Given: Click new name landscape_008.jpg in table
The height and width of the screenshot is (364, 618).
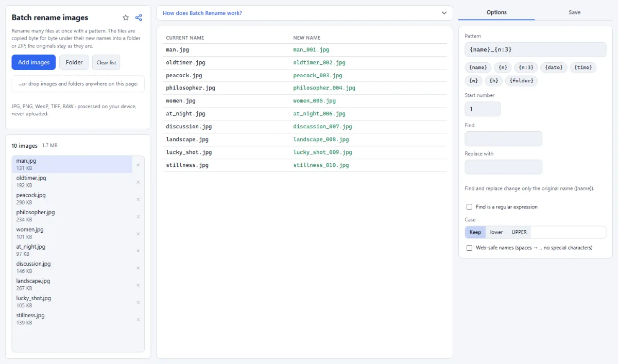Looking at the screenshot, I should pos(321,140).
